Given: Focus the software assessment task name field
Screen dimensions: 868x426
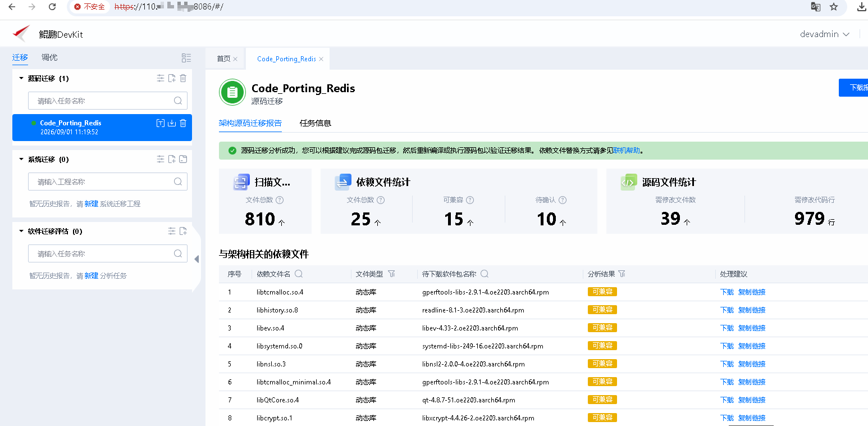Looking at the screenshot, I should [108, 253].
